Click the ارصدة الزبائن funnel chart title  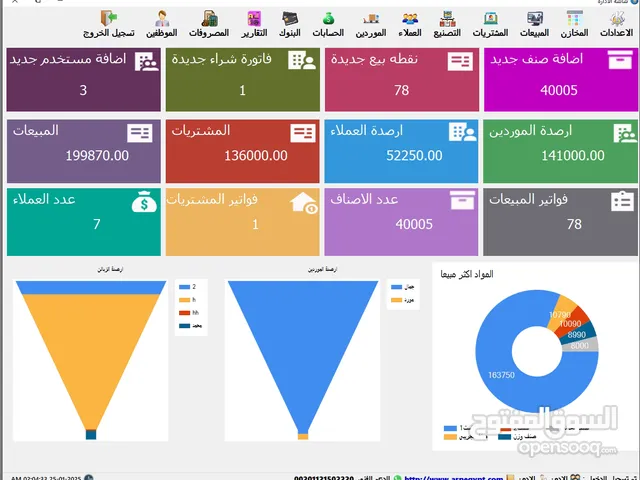tap(110, 269)
